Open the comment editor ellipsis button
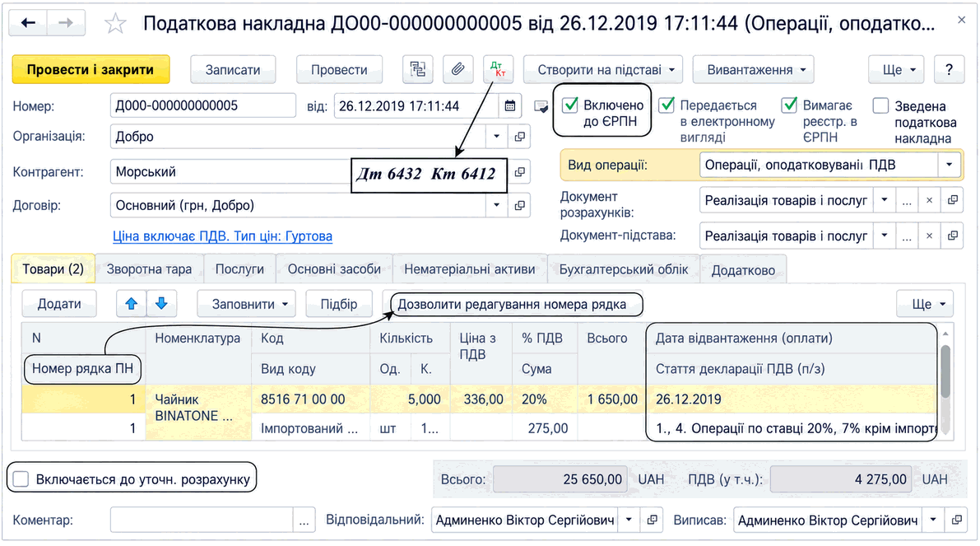This screenshot has height=546, width=980. tap(304, 520)
